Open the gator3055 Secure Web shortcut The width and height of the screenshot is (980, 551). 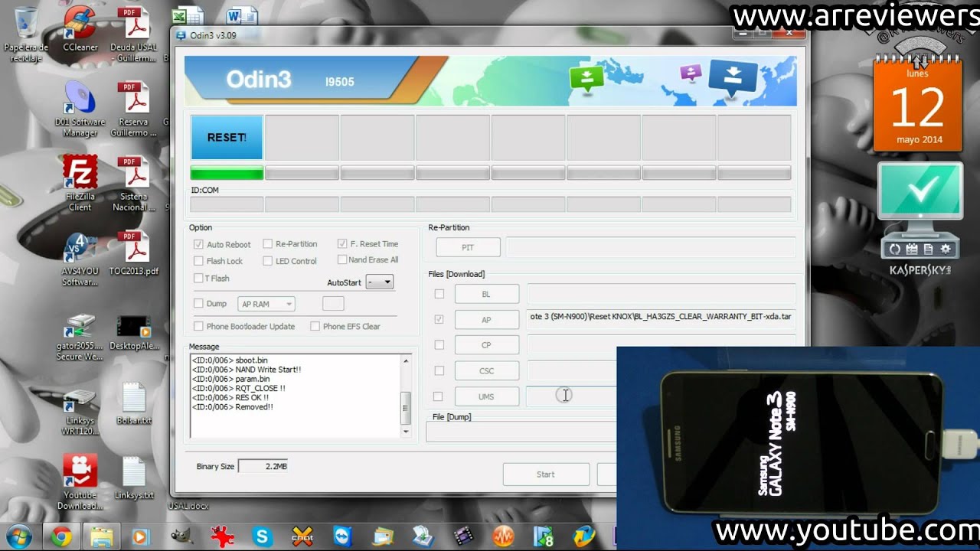80,337
